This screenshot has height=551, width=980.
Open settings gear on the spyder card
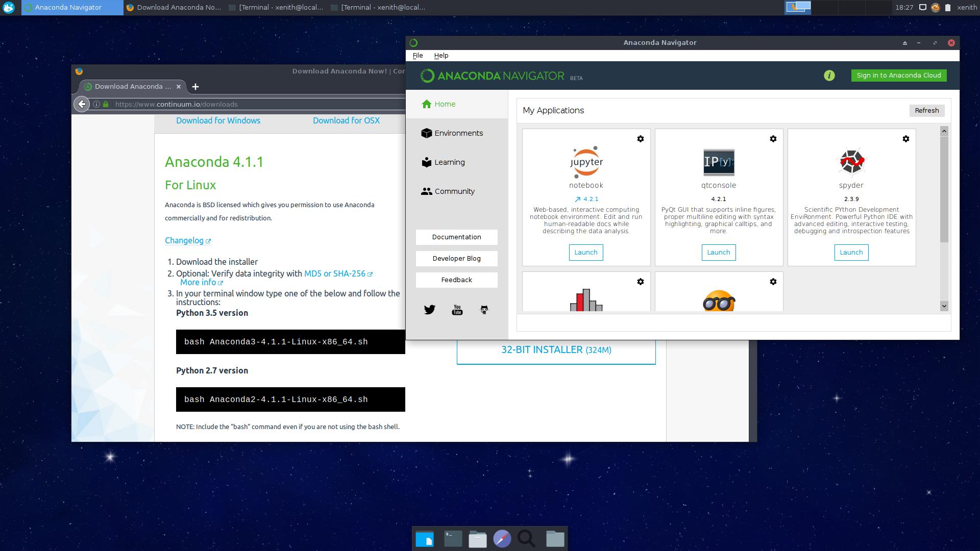(905, 139)
